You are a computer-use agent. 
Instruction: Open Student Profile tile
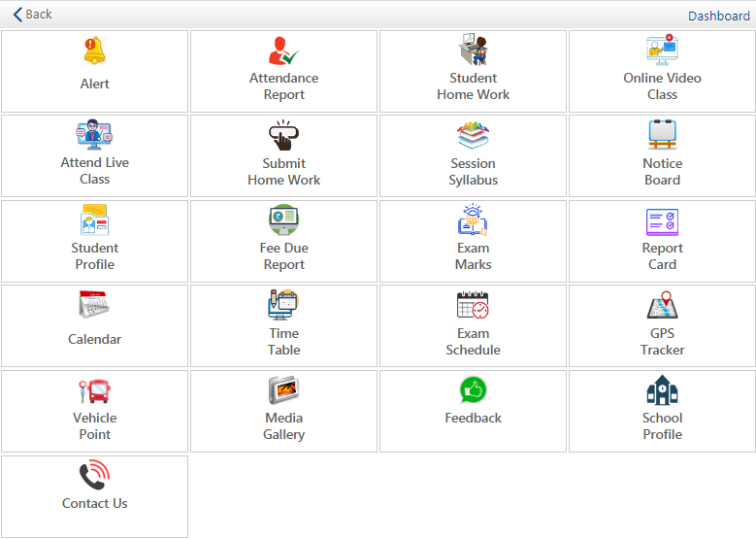point(94,241)
